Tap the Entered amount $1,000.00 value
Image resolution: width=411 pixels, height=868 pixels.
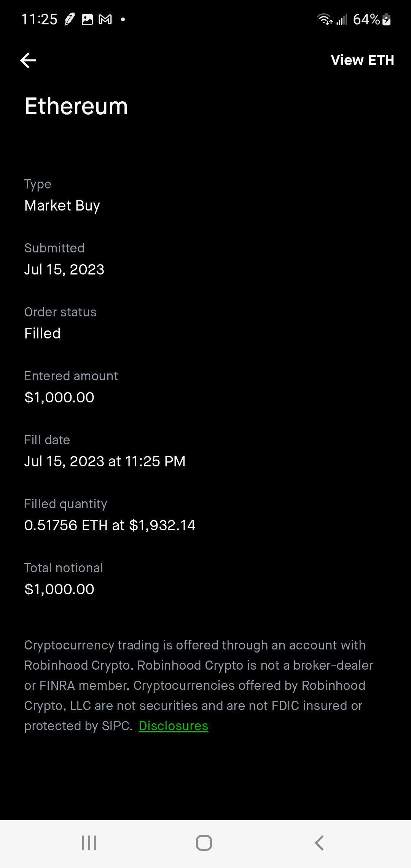(59, 397)
